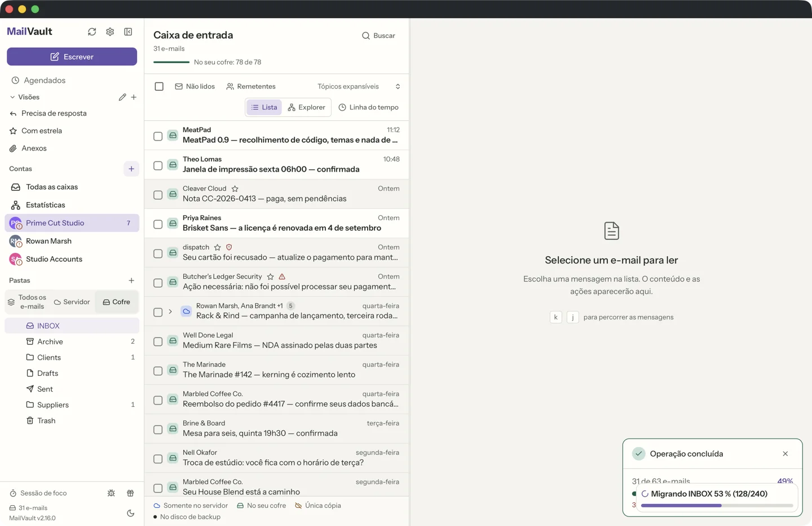Click cloud icon on Rack & Rind thread

coord(186,312)
